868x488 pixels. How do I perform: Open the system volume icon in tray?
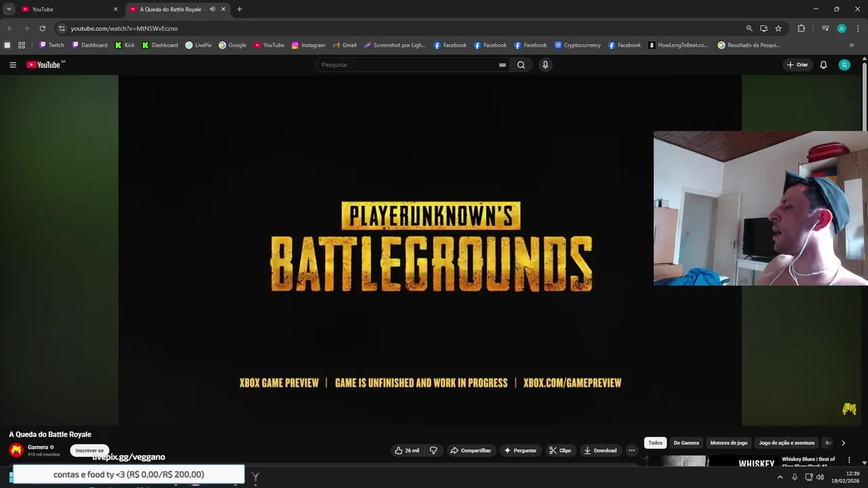(820, 477)
